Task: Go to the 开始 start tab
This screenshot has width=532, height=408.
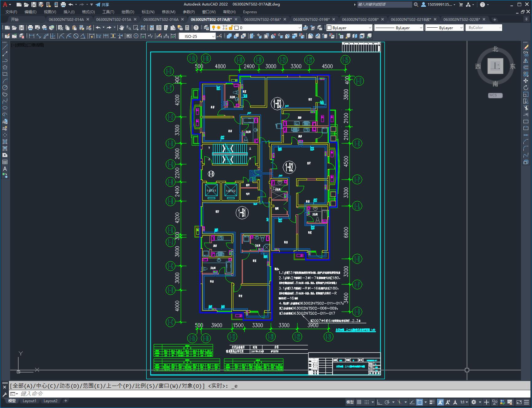Action: tap(15, 19)
